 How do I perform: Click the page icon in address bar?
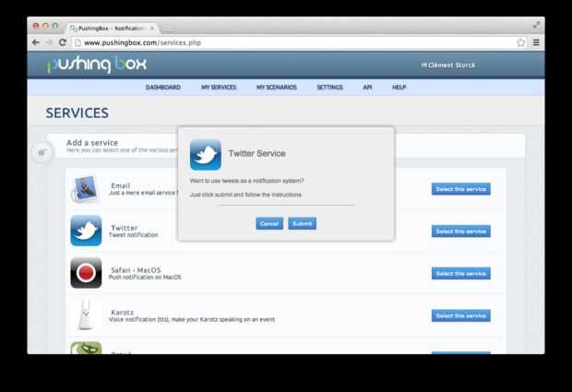point(77,42)
